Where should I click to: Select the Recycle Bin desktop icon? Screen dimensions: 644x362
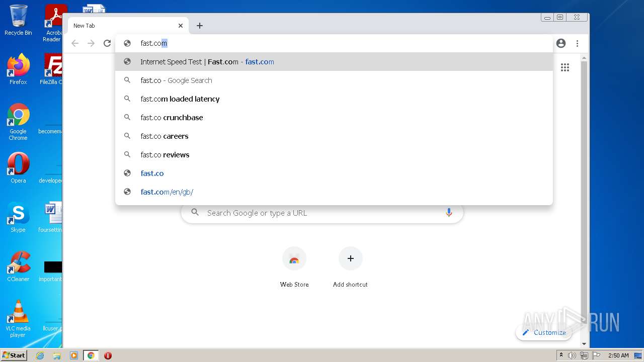click(x=18, y=20)
